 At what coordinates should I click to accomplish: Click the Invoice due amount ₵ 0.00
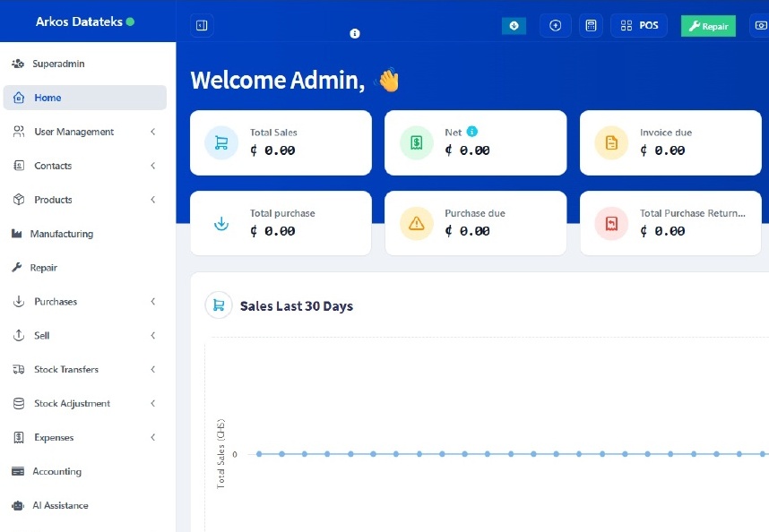tap(662, 150)
